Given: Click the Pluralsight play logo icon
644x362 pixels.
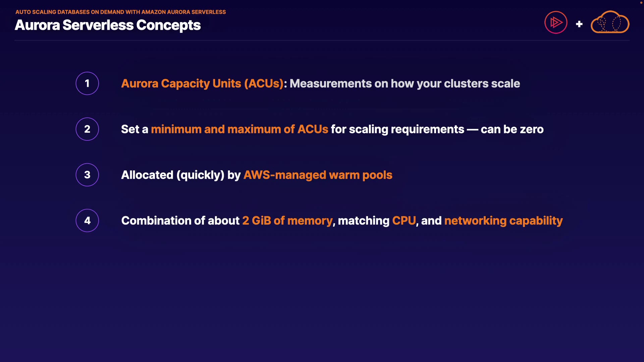Looking at the screenshot, I should (x=555, y=22).
